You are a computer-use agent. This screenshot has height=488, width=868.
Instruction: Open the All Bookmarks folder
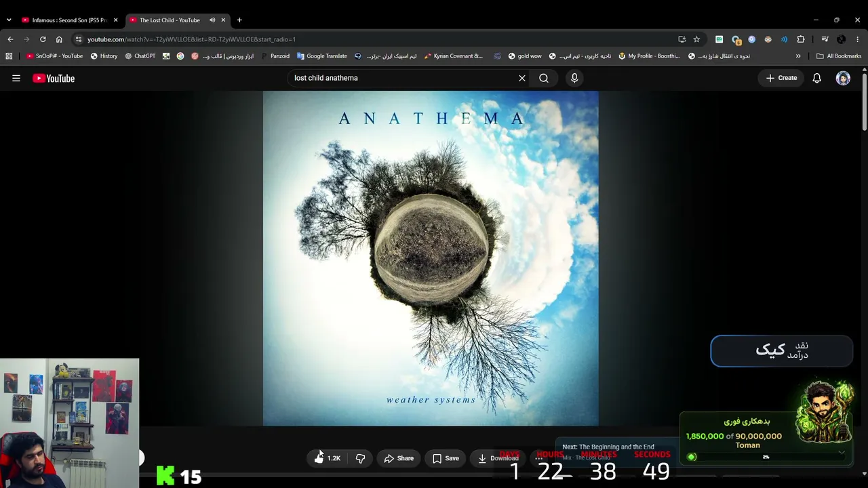point(839,56)
